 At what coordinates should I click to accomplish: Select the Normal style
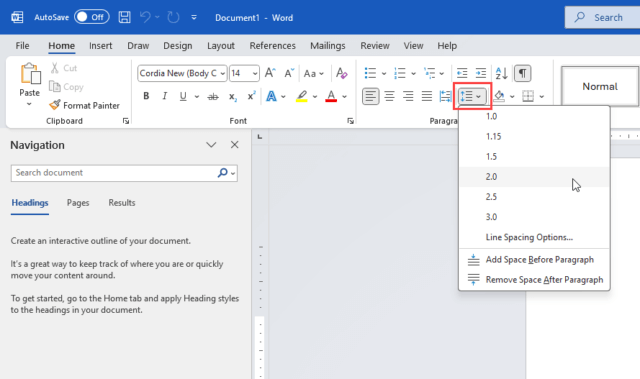(600, 86)
